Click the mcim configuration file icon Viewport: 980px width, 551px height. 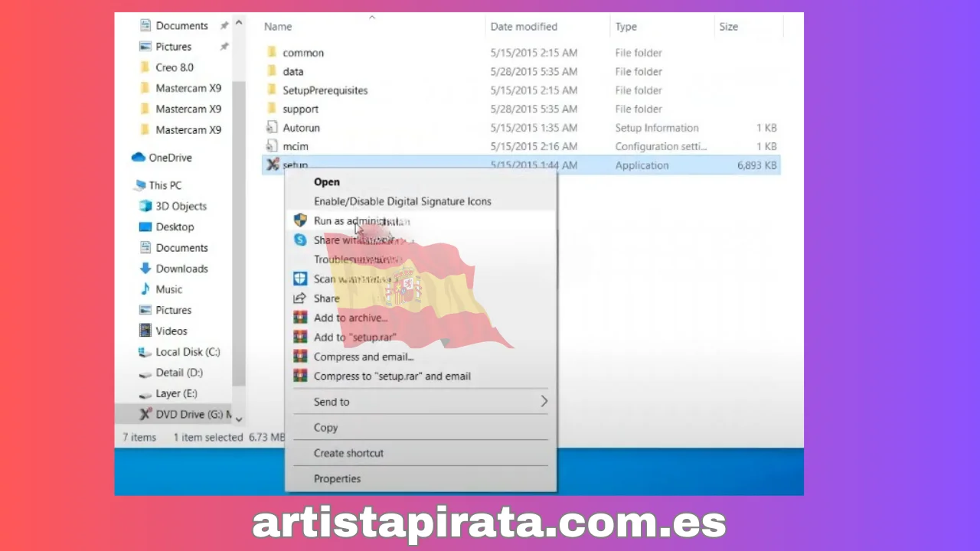pyautogui.click(x=272, y=146)
